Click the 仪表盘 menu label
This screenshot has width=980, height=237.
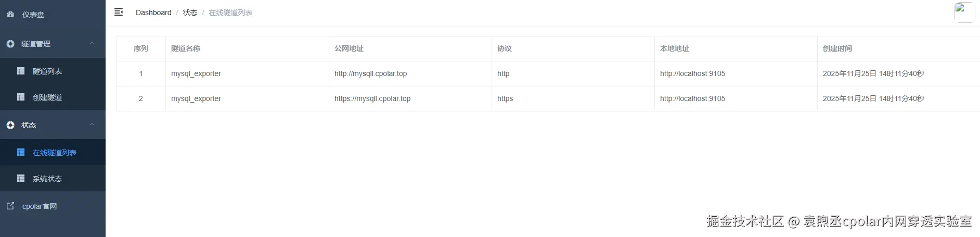pyautogui.click(x=33, y=15)
